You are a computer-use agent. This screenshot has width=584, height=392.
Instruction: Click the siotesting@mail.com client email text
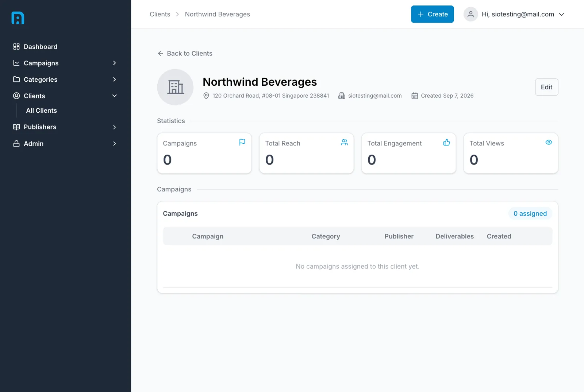tap(375, 96)
